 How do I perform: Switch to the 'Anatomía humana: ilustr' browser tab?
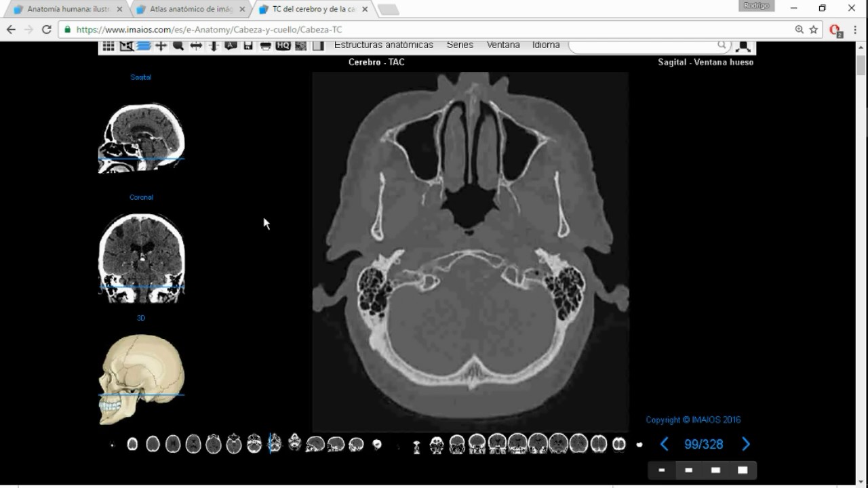click(68, 9)
